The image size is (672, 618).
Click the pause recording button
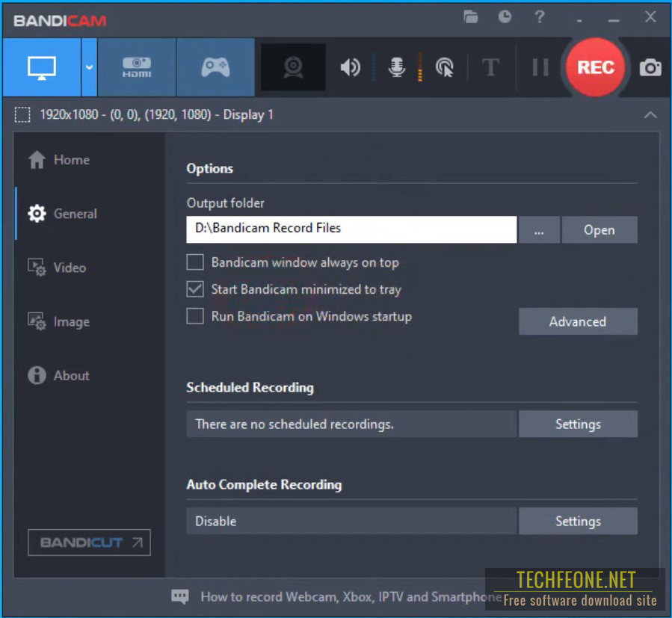[x=540, y=67]
